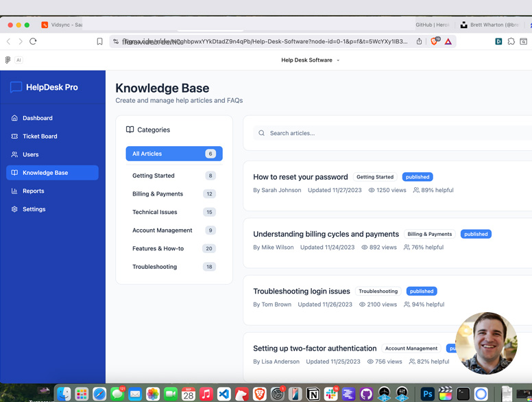Reload the page in the browser
Screen dimensions: 532x402
point(33,42)
